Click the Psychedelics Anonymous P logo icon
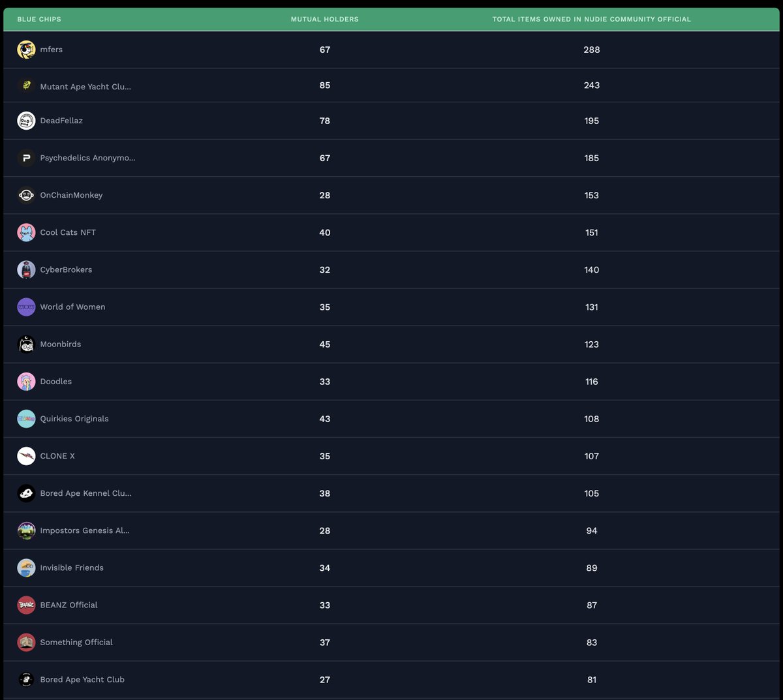The height and width of the screenshot is (700, 783). pyautogui.click(x=26, y=158)
